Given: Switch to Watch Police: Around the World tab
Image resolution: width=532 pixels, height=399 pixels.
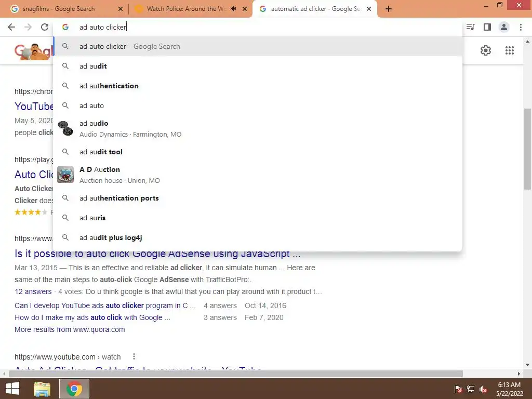Looking at the screenshot, I should click(x=186, y=9).
